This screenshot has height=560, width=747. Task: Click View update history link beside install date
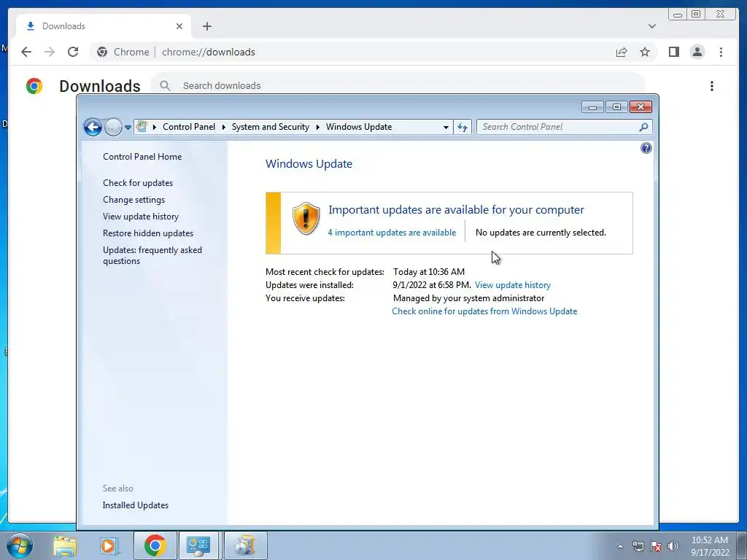513,285
